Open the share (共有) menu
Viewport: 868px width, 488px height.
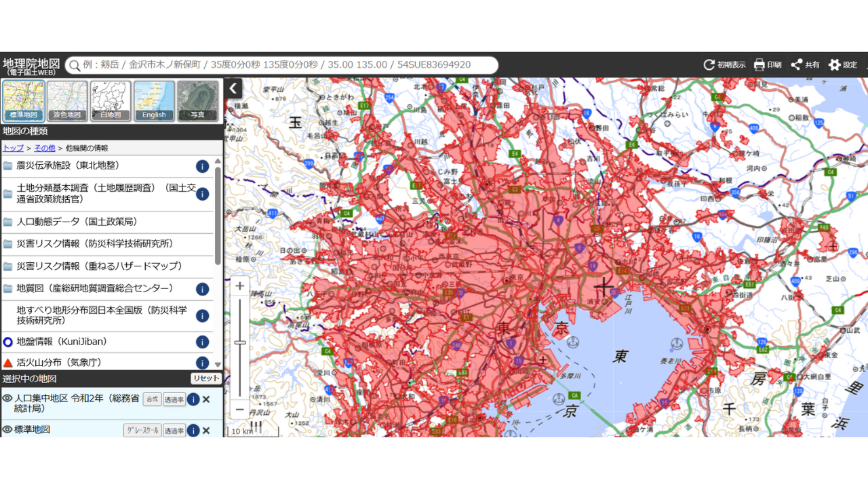[x=797, y=65]
